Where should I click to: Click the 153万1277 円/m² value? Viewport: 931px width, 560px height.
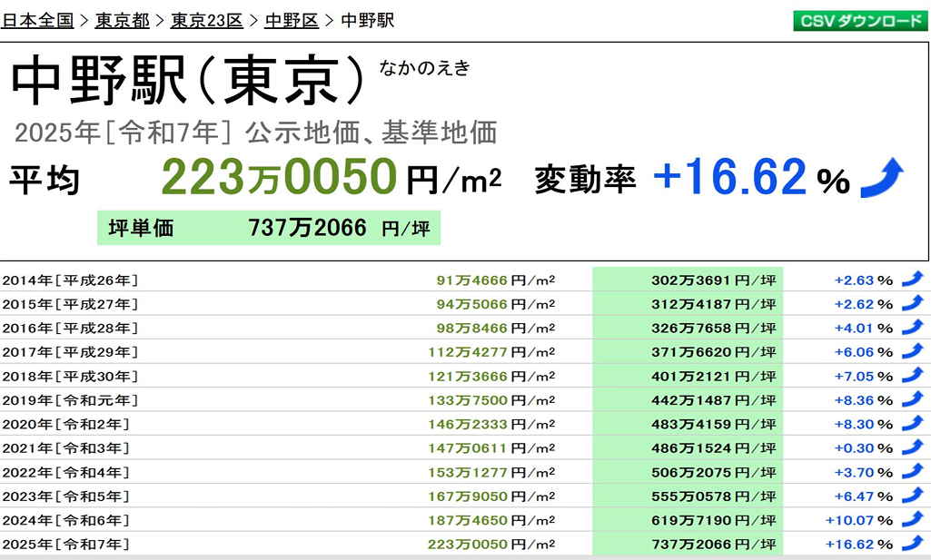491,472
